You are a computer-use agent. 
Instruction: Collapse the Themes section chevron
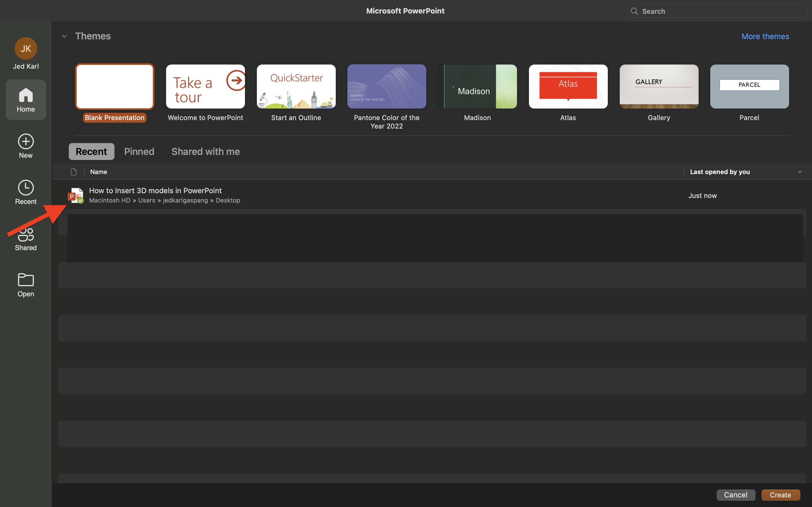click(x=64, y=36)
